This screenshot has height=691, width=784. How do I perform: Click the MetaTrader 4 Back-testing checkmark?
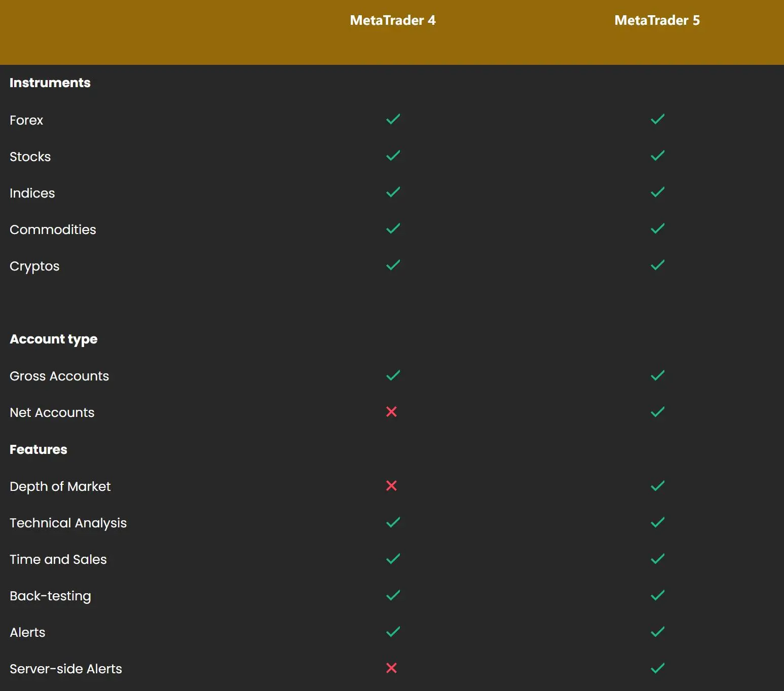click(x=393, y=595)
